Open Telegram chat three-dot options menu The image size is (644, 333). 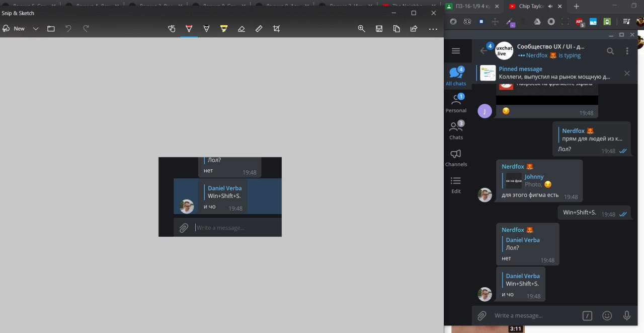[627, 51]
